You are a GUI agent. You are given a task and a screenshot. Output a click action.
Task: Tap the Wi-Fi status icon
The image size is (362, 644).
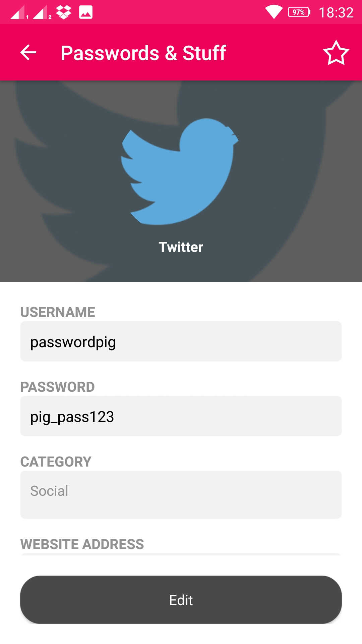274,12
